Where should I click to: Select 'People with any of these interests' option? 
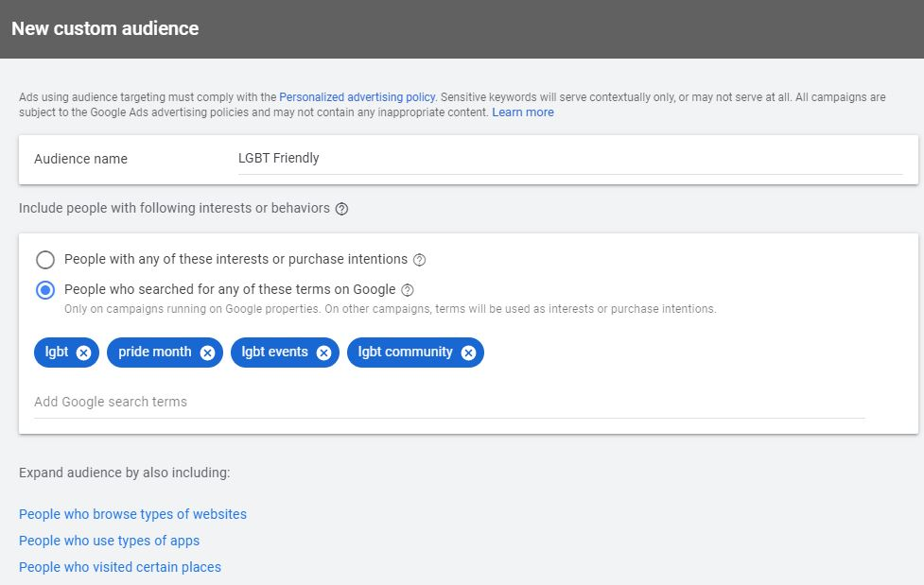(x=45, y=260)
